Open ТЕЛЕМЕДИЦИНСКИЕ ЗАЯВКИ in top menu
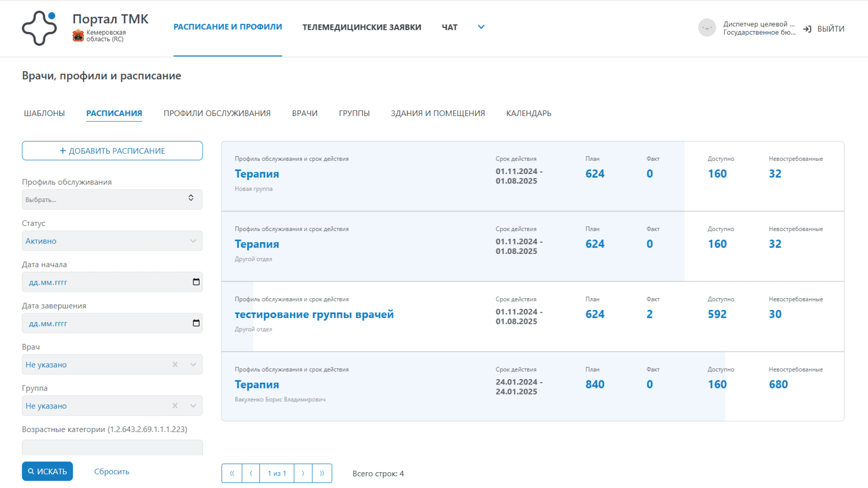Image resolution: width=868 pixels, height=488 pixels. [362, 27]
